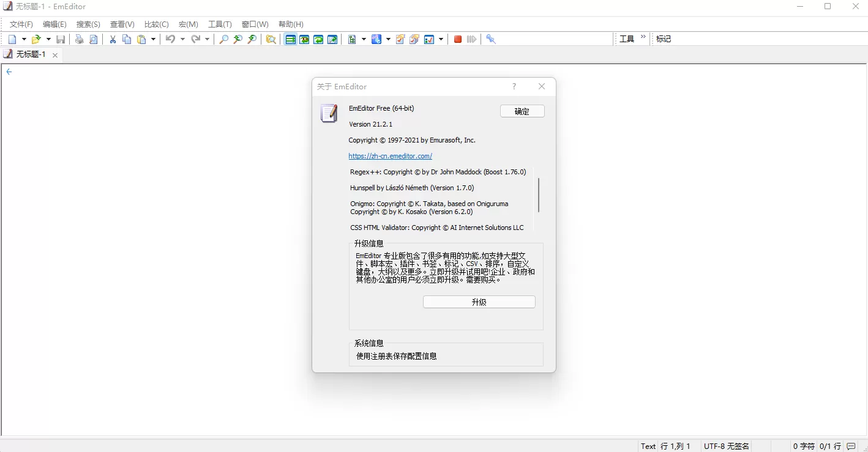Undo the last action using the Undo icon
This screenshot has height=452, width=868.
click(x=170, y=39)
